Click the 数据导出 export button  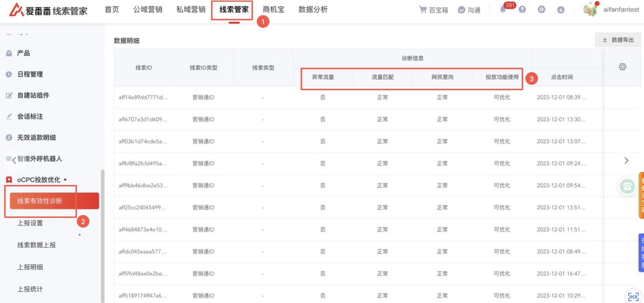coord(618,40)
